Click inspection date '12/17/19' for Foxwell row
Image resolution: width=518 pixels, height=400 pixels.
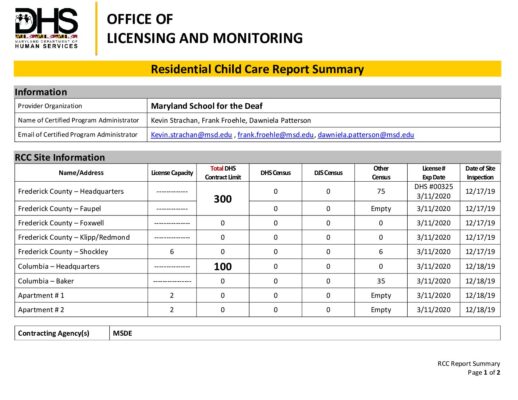[480, 223]
